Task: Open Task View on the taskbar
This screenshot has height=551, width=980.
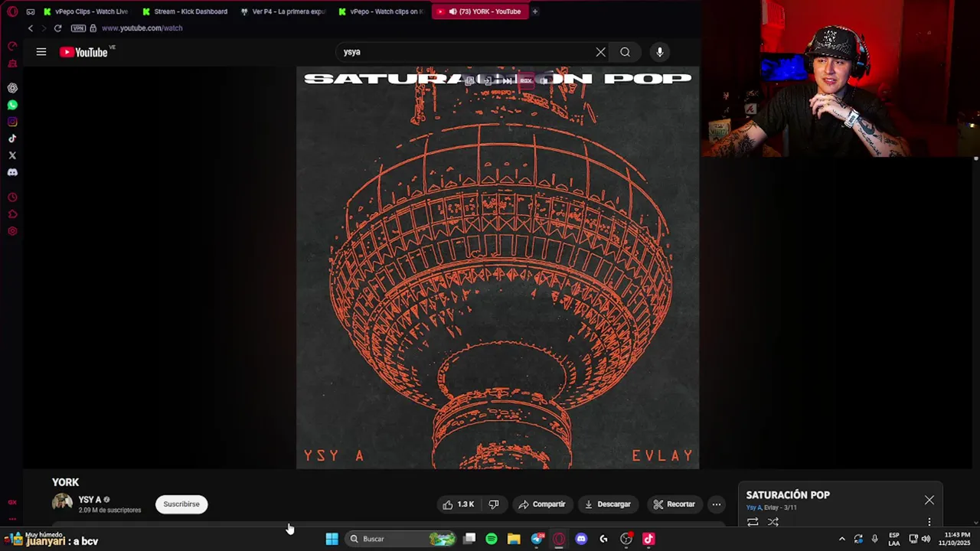Action: 469,539
